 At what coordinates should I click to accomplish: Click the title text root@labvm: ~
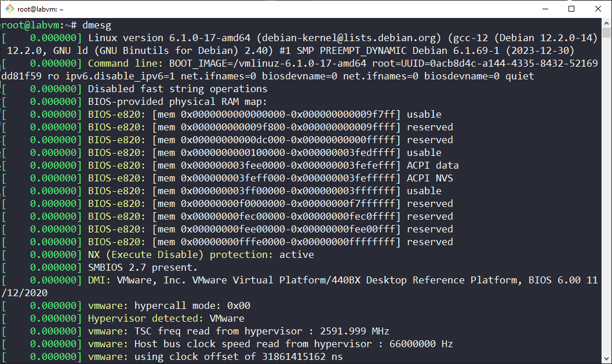[41, 9]
